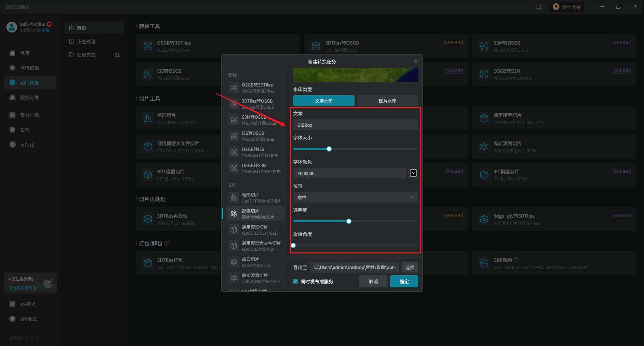Click the 3DTiles再处理 card icon

148,219
